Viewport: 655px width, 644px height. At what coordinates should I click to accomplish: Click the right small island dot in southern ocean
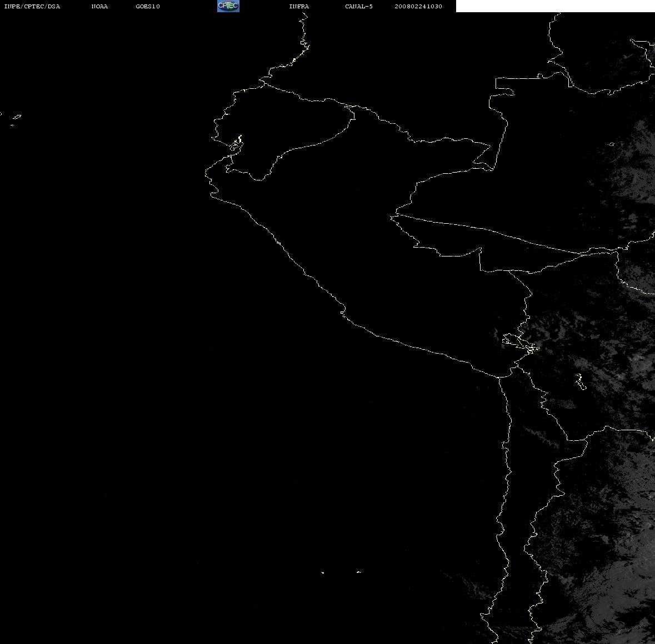coord(359,572)
